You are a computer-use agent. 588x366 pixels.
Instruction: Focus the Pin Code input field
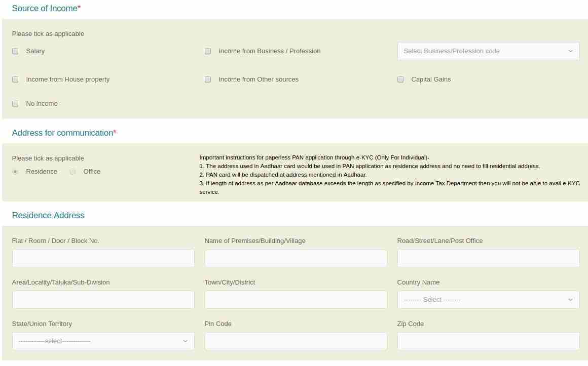tap(296, 341)
